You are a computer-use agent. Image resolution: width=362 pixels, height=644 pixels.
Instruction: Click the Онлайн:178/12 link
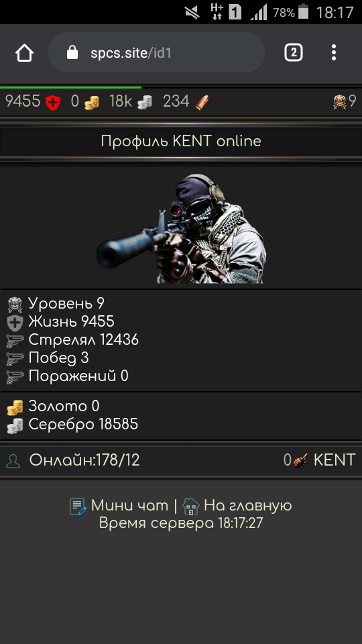[84, 460]
